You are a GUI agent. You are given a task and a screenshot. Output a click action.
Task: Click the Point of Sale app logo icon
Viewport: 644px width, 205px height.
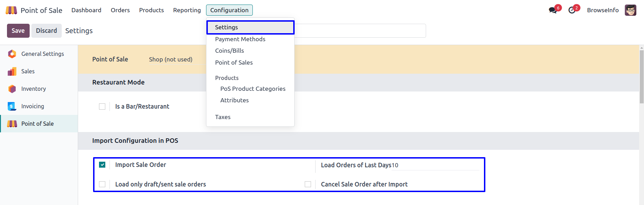click(x=11, y=10)
